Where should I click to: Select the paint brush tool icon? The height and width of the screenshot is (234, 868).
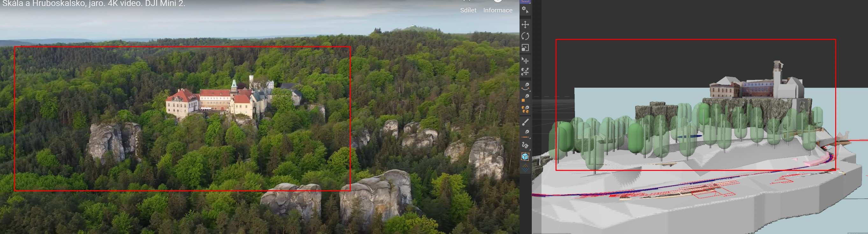[x=525, y=122]
